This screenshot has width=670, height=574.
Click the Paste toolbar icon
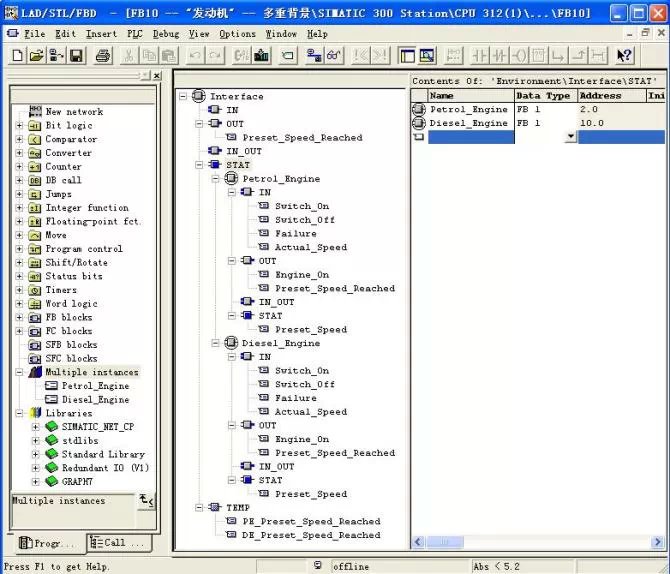[x=169, y=56]
